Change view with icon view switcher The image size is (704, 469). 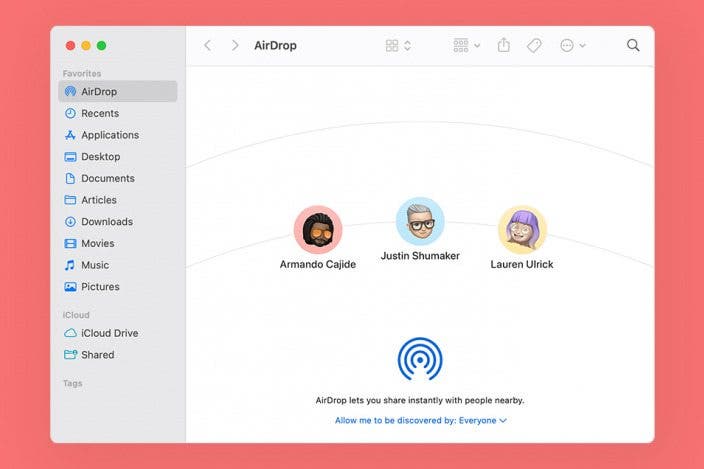pos(398,45)
